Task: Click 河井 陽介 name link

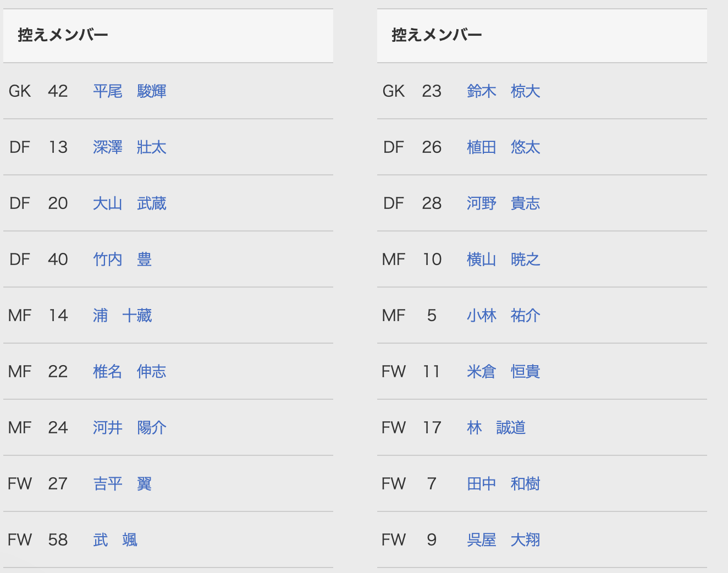Action: pos(129,428)
